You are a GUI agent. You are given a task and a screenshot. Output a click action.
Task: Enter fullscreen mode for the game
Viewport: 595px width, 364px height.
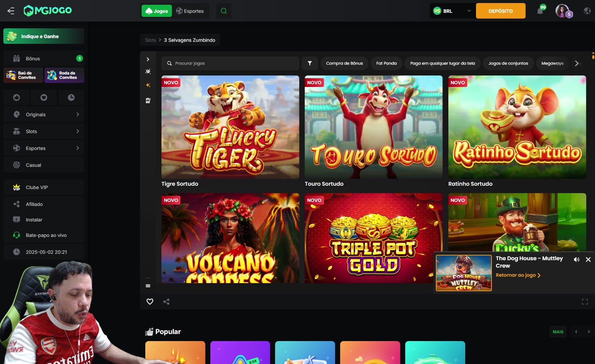point(585,302)
